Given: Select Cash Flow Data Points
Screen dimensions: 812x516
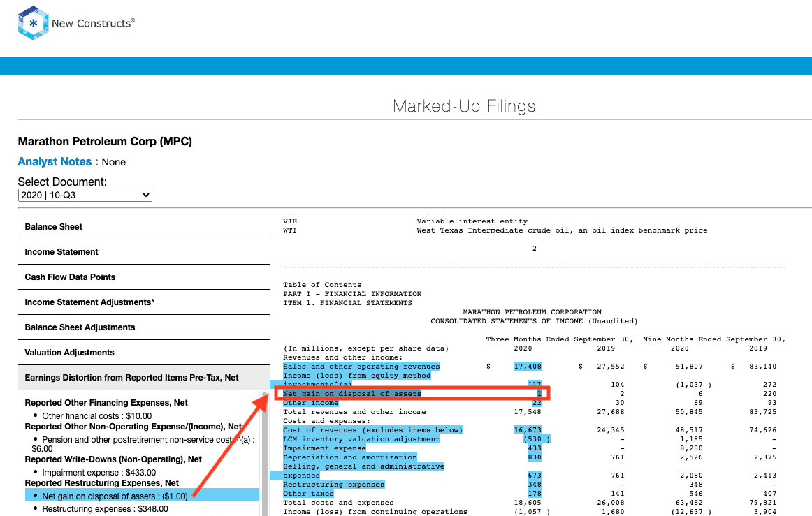Looking at the screenshot, I should [144, 277].
